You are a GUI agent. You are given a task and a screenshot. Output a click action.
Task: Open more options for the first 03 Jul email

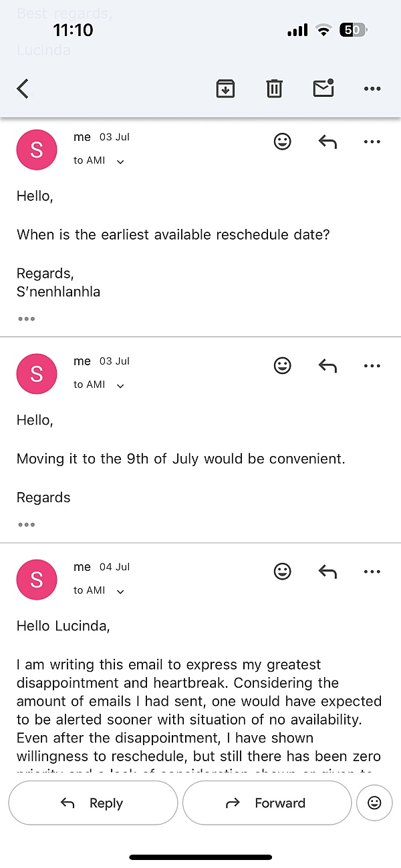(x=372, y=142)
